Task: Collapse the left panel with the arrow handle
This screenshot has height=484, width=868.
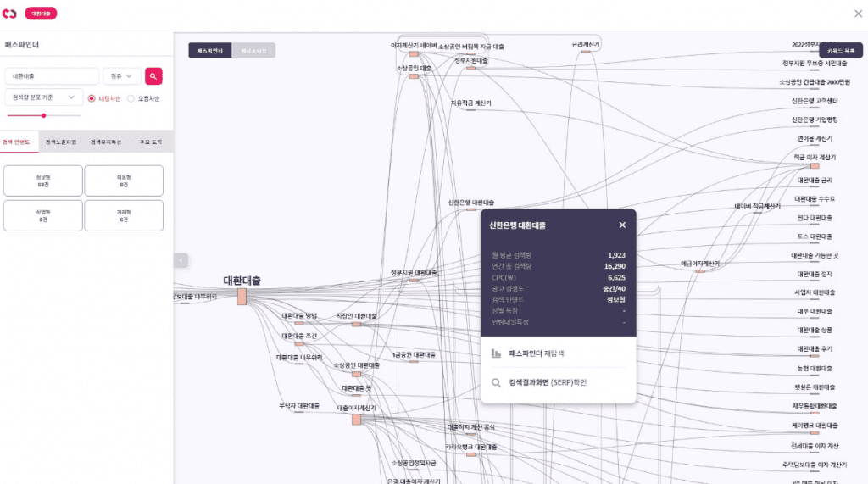Action: pos(181,260)
